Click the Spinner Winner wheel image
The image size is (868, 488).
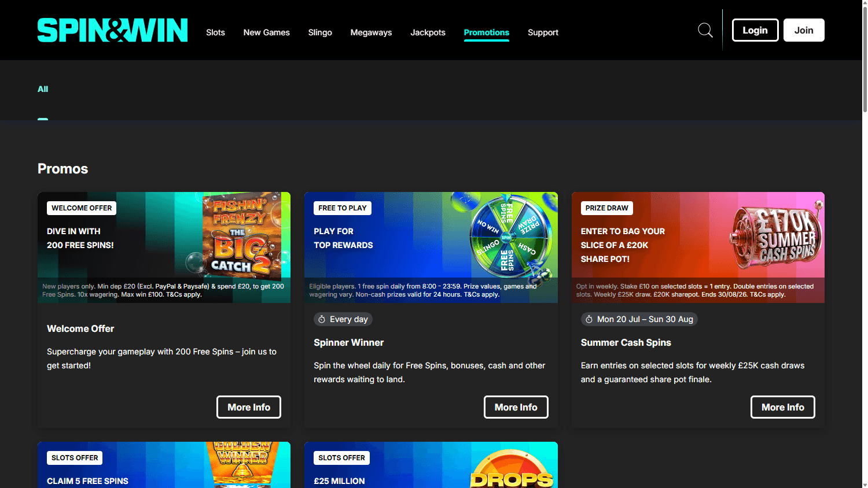click(x=510, y=237)
